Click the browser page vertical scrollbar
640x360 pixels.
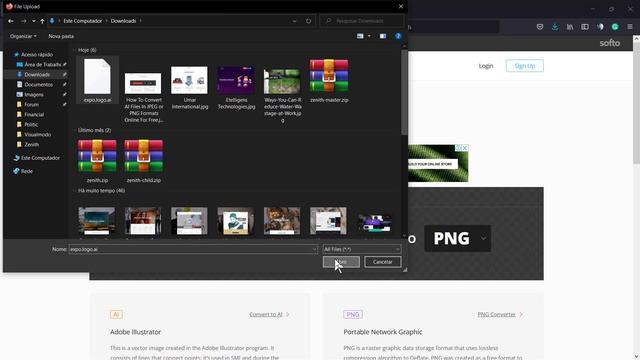pos(636,102)
